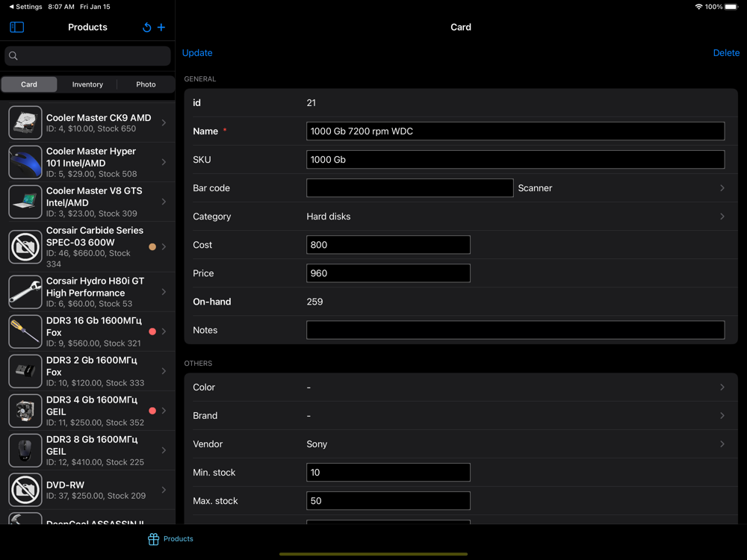Edit the Name field
Screen dimensions: 747x560
click(x=515, y=131)
